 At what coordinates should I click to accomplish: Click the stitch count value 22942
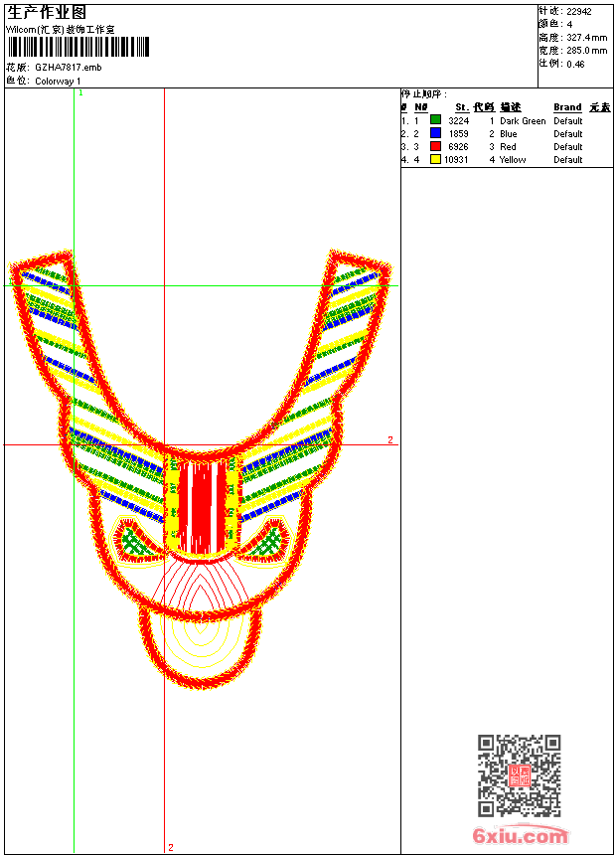(579, 11)
